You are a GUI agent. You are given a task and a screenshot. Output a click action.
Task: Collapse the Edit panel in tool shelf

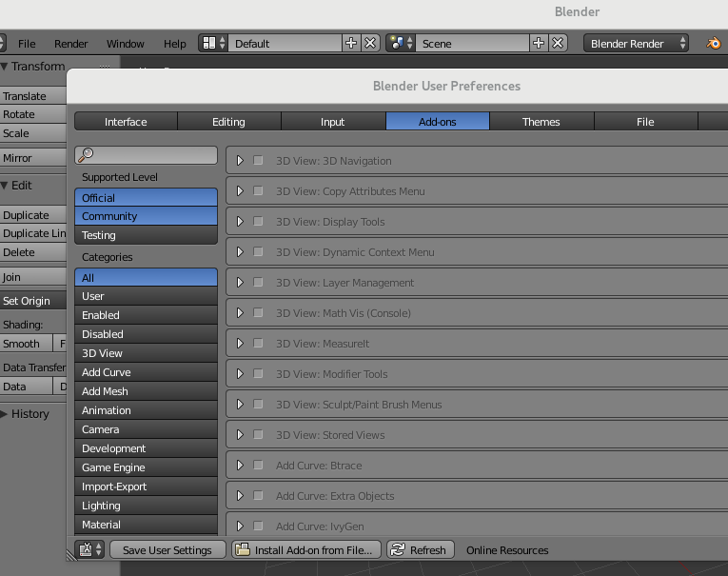[4, 186]
